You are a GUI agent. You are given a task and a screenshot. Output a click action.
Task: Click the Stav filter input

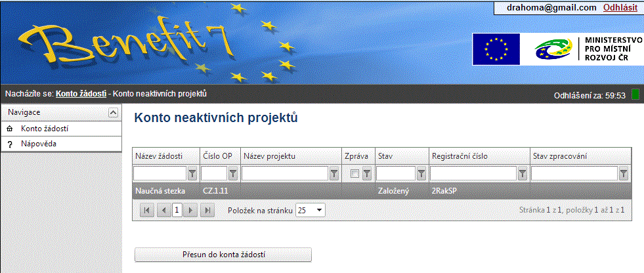[x=396, y=174]
